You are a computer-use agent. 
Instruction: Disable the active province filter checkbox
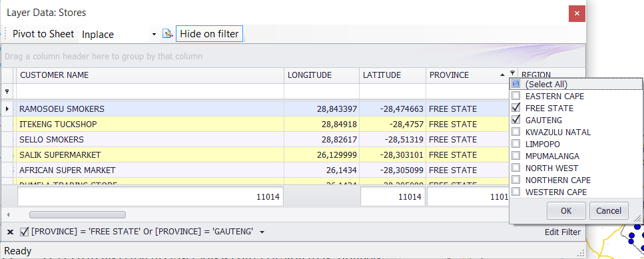(x=24, y=232)
